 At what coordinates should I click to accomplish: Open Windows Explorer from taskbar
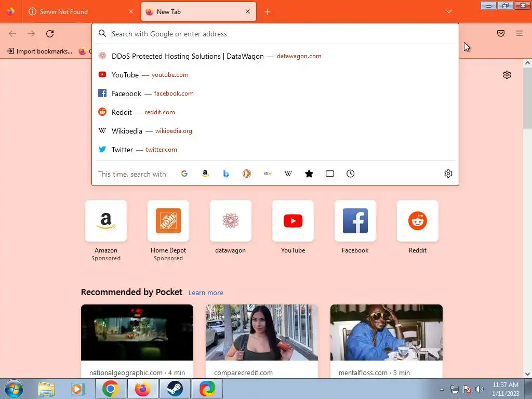click(x=46, y=389)
